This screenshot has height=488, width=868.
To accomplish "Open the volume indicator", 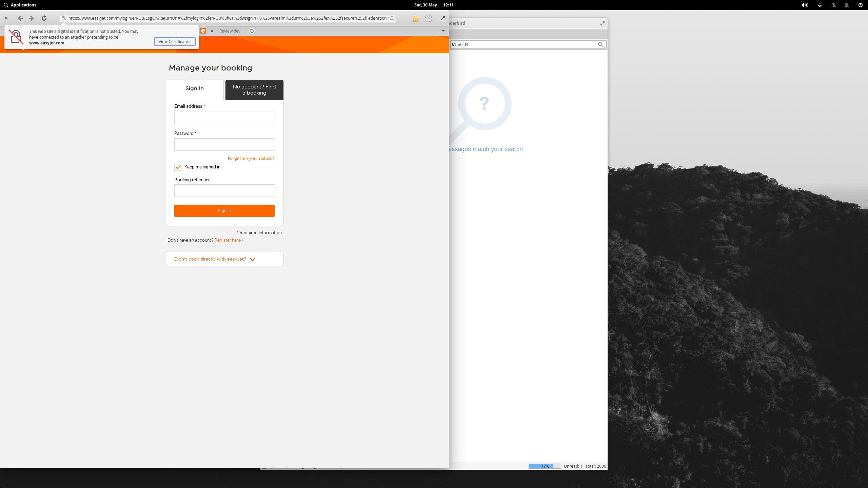I will (x=805, y=5).
